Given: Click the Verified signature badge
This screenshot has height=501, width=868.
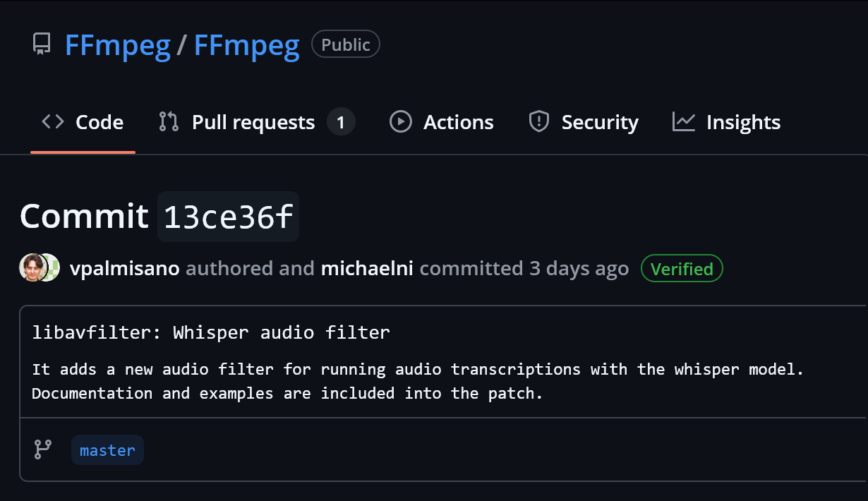Looking at the screenshot, I should tap(682, 268).
